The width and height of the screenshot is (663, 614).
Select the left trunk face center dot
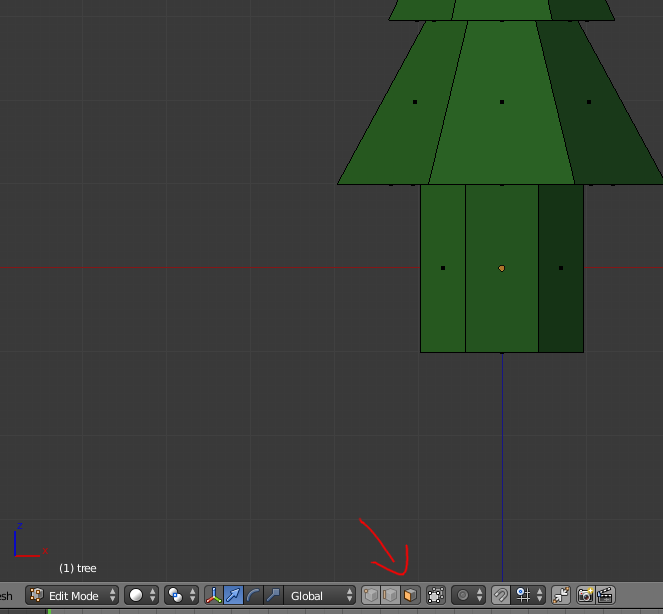click(443, 268)
